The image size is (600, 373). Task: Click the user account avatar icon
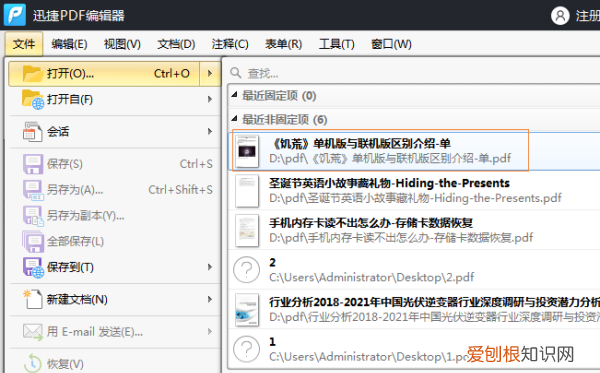pos(560,16)
